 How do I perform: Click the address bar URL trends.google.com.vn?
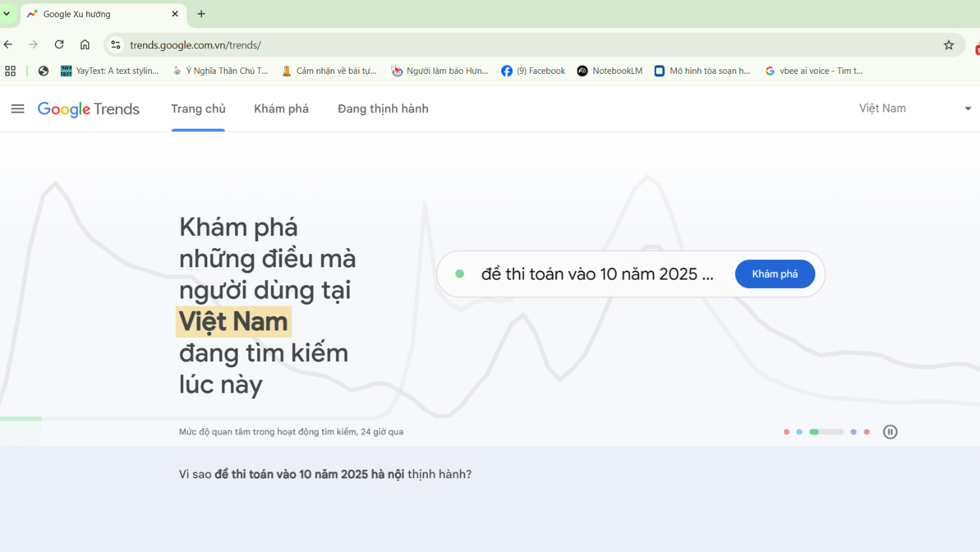tap(195, 45)
